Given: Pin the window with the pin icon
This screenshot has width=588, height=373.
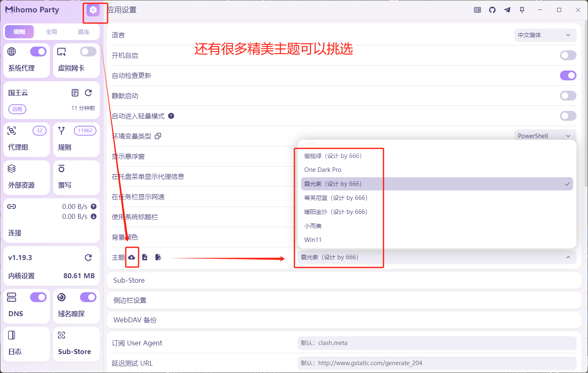Looking at the screenshot, I should pyautogui.click(x=522, y=10).
